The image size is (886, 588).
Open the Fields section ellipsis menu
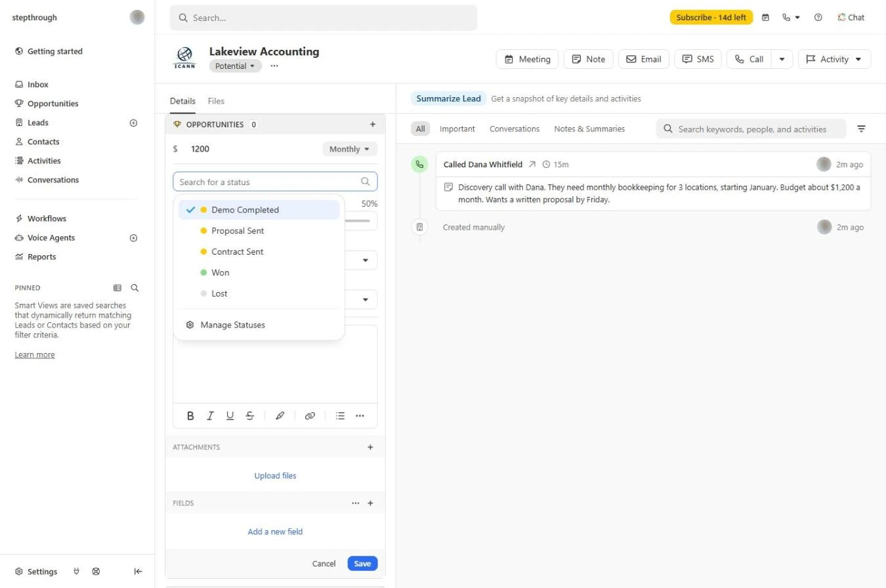click(x=355, y=503)
